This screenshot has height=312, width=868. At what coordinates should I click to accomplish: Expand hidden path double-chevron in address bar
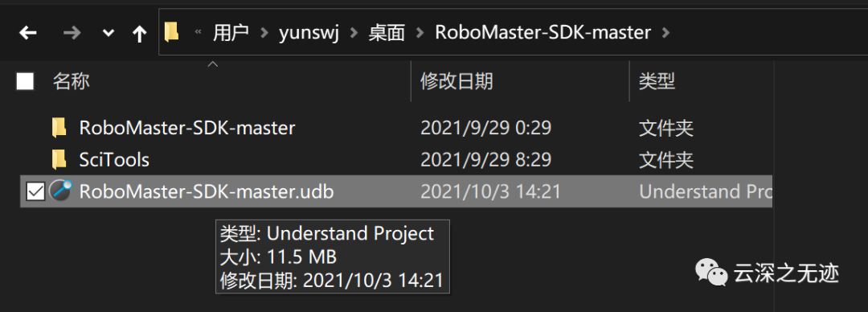click(x=198, y=33)
